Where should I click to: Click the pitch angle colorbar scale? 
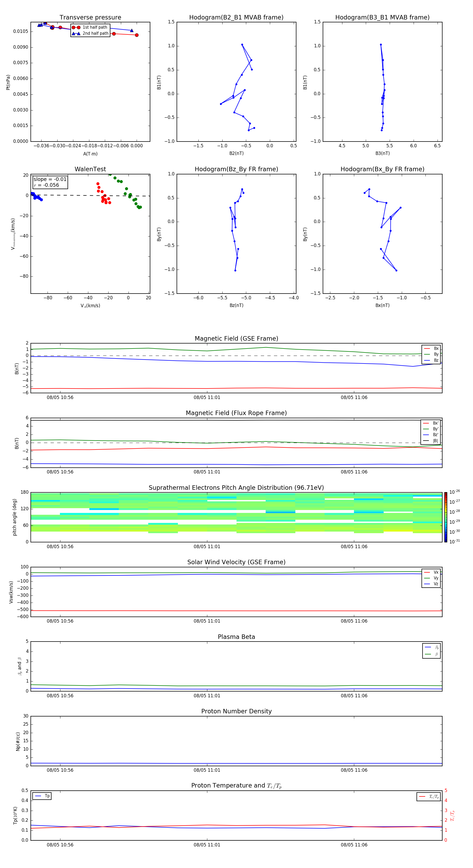coord(446,517)
